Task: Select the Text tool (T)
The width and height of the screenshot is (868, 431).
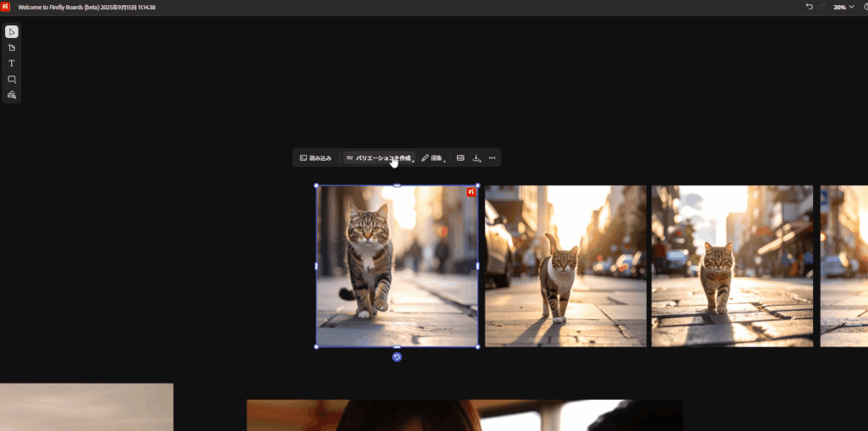Action: pos(12,63)
